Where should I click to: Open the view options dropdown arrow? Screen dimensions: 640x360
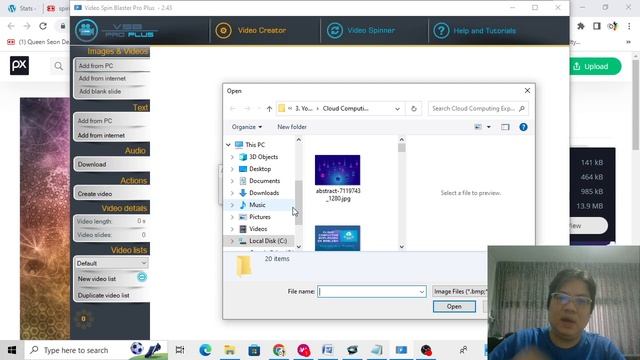(x=489, y=127)
